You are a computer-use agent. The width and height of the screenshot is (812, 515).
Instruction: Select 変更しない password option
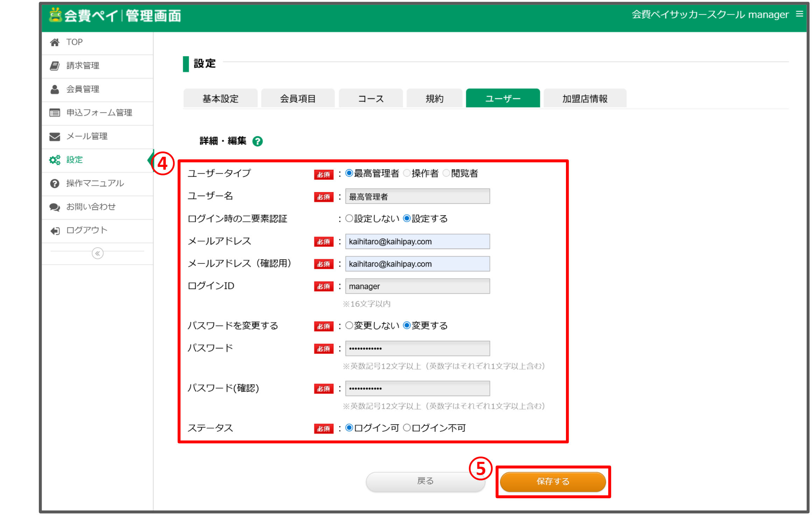[349, 326]
